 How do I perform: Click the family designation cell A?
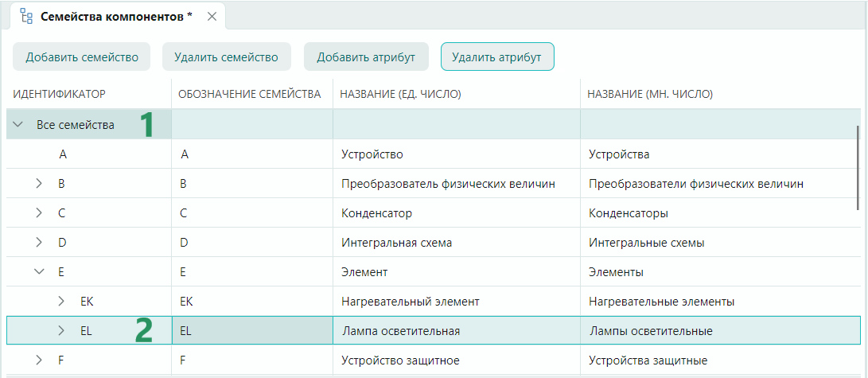(252, 154)
